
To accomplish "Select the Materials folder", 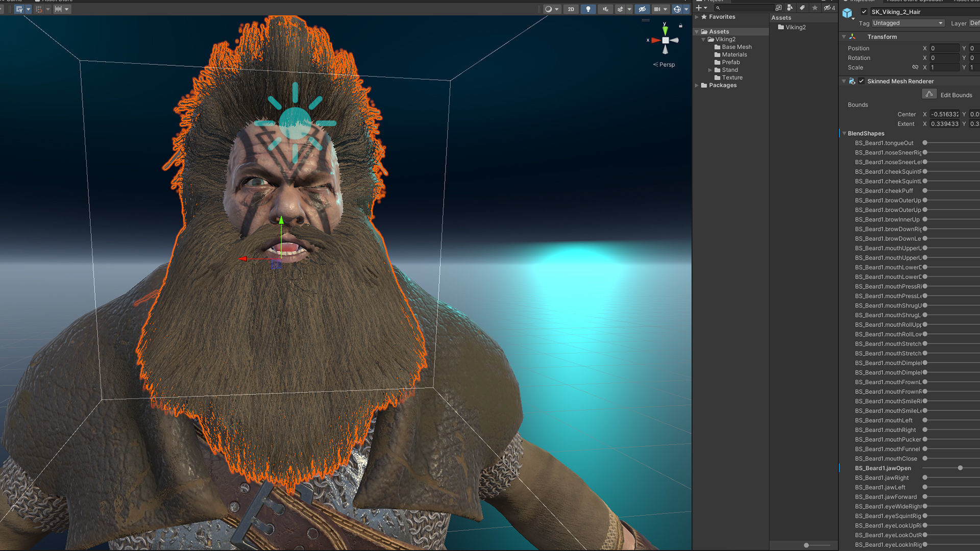I will click(x=730, y=55).
